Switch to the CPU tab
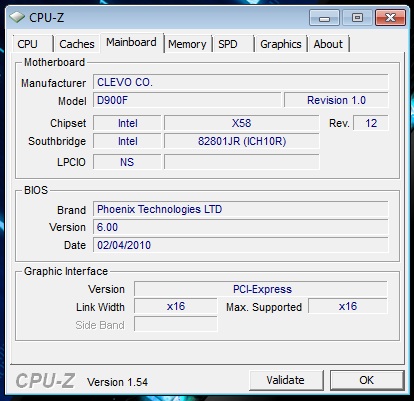The height and width of the screenshot is (401, 414). tap(33, 44)
